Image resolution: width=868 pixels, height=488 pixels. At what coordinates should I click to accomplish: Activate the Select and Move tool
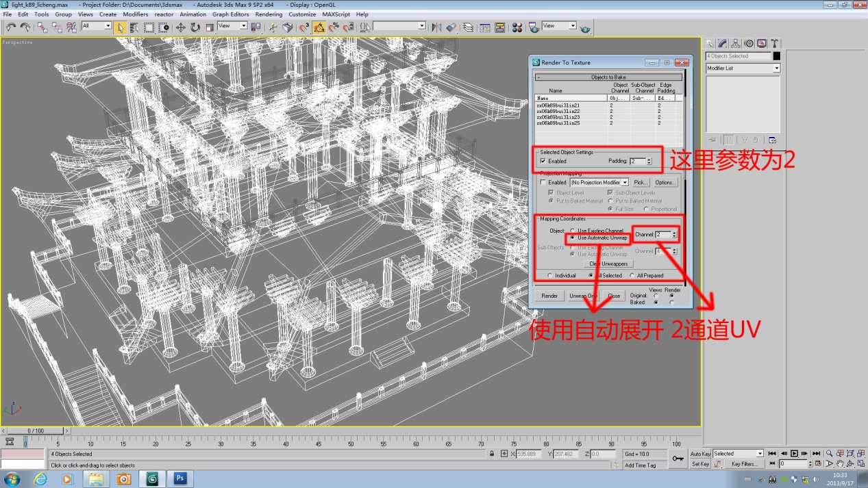(x=181, y=27)
